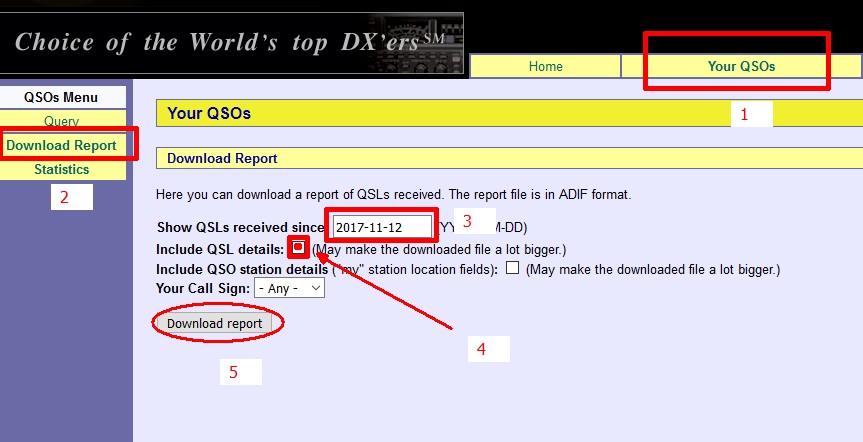
Task: Click the red annotation number 4
Action: 481,349
